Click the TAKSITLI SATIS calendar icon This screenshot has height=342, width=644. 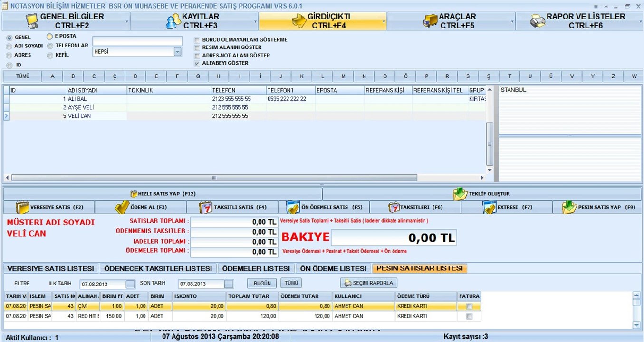(206, 208)
